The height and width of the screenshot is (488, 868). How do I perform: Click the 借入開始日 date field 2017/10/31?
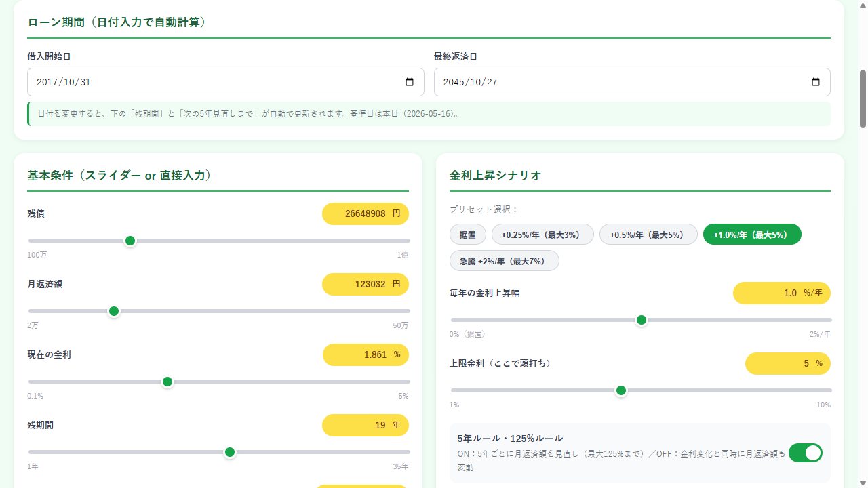[x=226, y=82]
